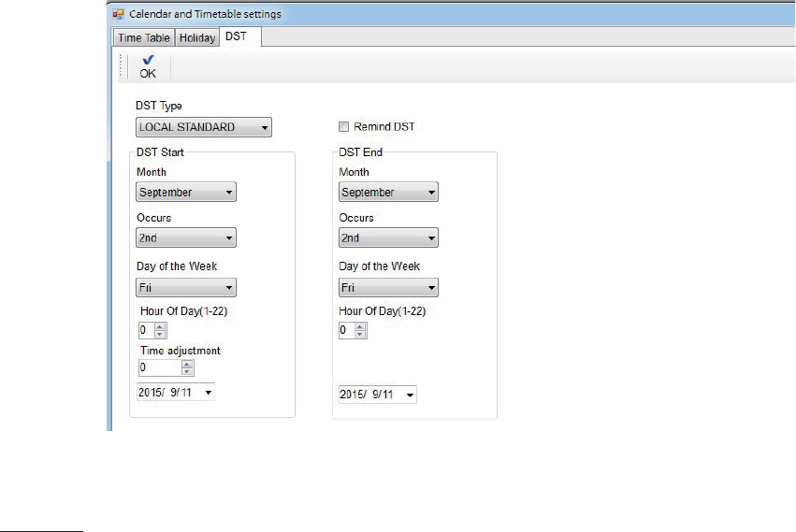The height and width of the screenshot is (532, 796).
Task: Decrease DST End Hour Of Day value
Action: click(x=360, y=334)
